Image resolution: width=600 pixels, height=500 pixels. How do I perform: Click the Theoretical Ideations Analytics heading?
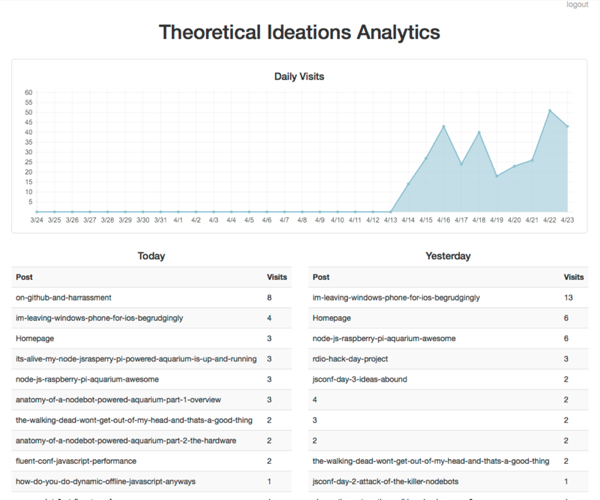(300, 32)
